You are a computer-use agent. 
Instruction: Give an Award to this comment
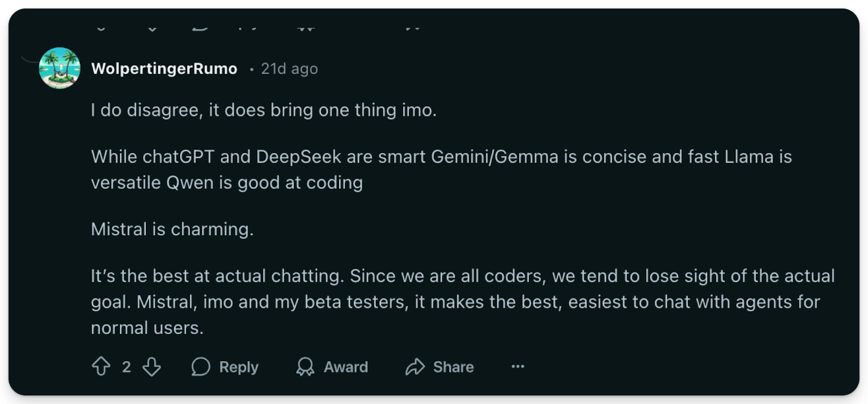(x=332, y=367)
